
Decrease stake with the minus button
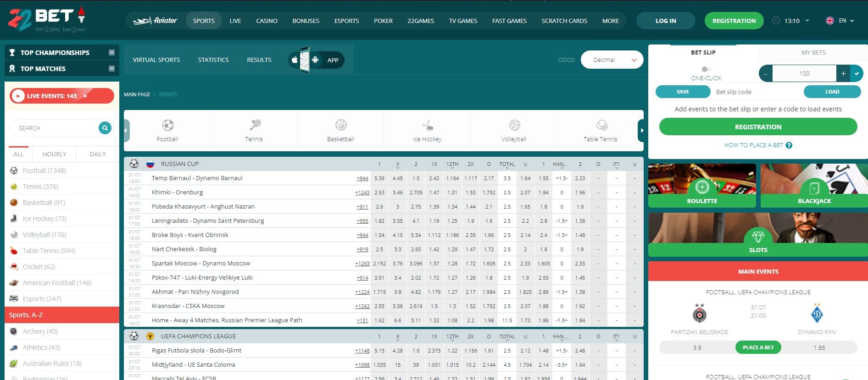point(765,73)
